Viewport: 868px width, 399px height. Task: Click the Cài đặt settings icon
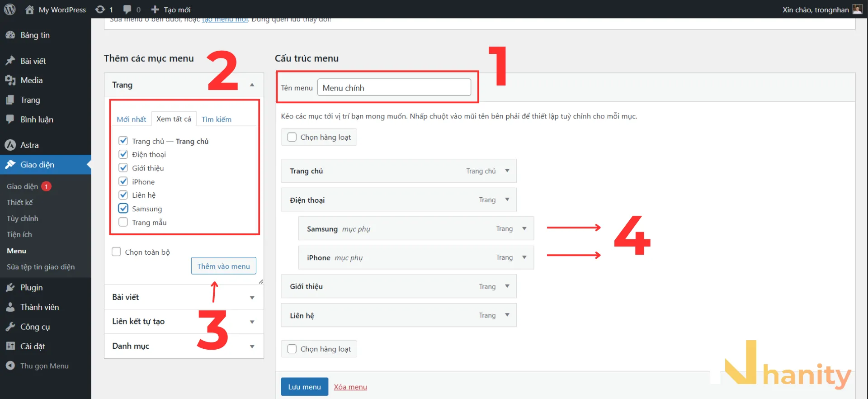10,346
